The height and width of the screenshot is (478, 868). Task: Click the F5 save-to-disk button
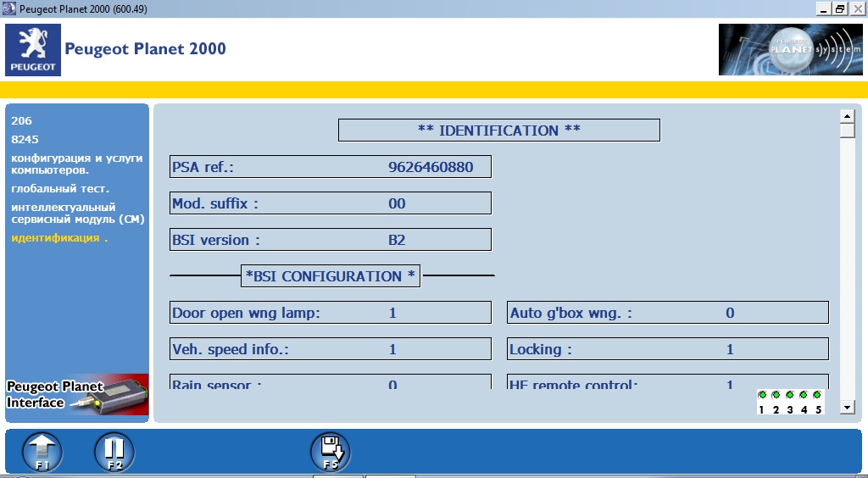click(x=331, y=453)
